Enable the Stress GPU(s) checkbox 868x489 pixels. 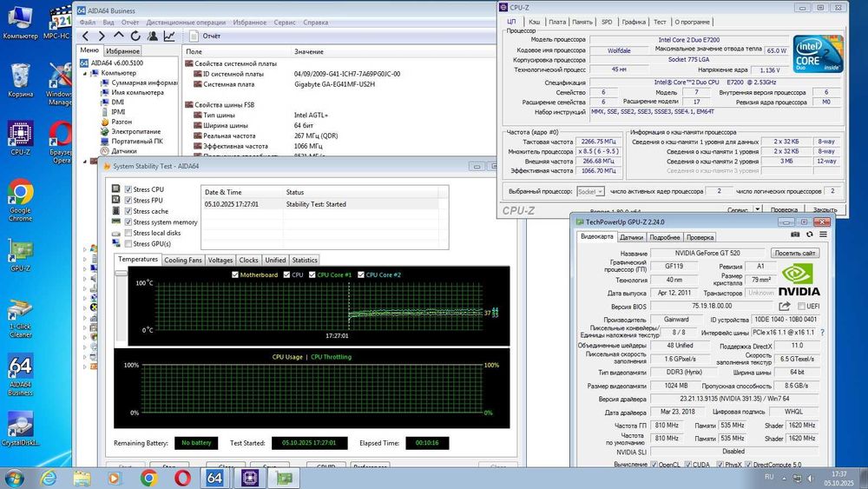128,244
